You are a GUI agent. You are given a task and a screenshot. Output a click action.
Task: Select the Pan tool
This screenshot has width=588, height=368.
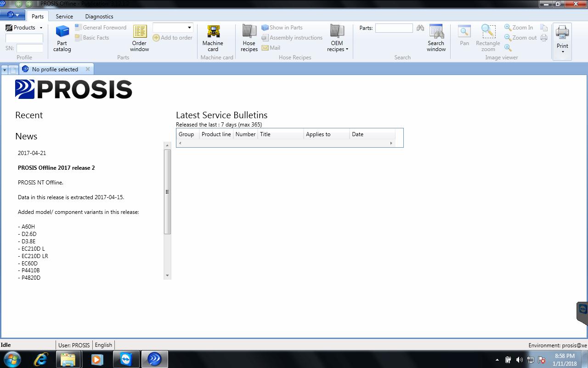click(464, 36)
